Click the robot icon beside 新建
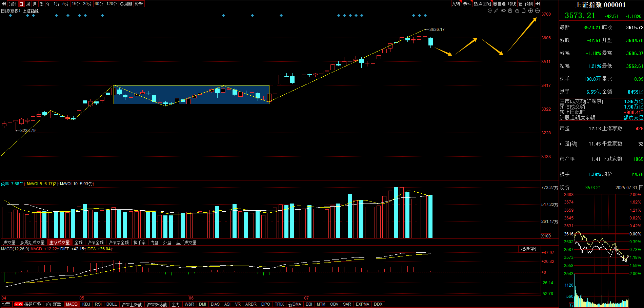The width and height of the screenshot is (644, 308). coord(48,304)
